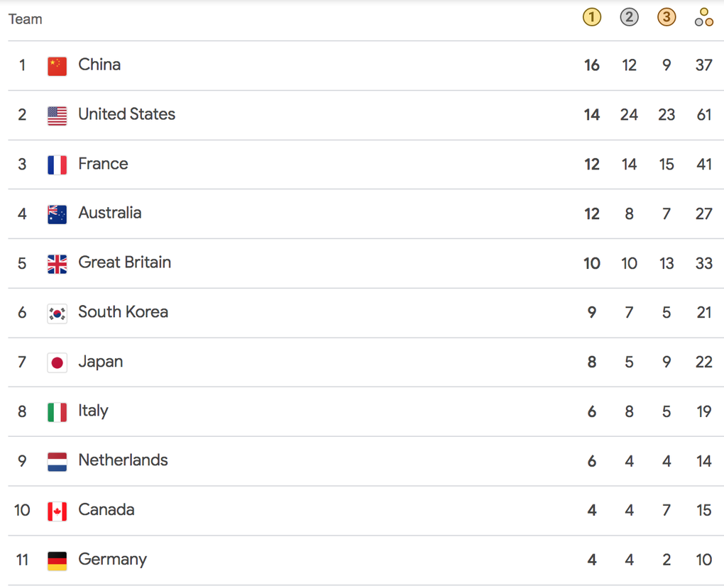This screenshot has height=588, width=724.
Task: Click United States total of 61
Action: coord(703,114)
